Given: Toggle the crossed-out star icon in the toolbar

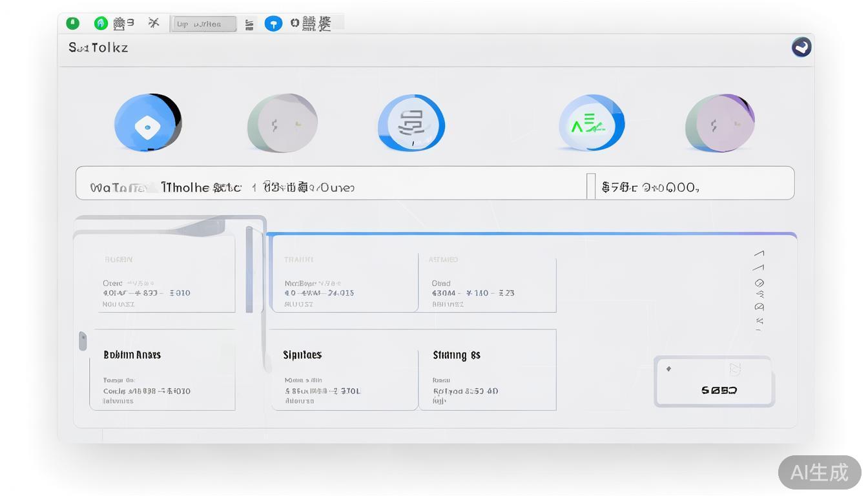Looking at the screenshot, I should click(x=154, y=23).
